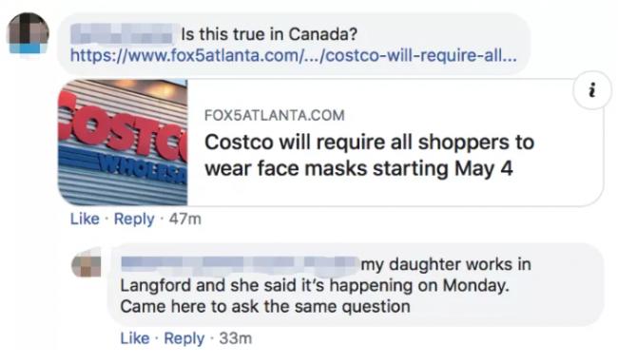The width and height of the screenshot is (618, 364).
Task: Open the blurred name of first commenter
Action: (122, 33)
